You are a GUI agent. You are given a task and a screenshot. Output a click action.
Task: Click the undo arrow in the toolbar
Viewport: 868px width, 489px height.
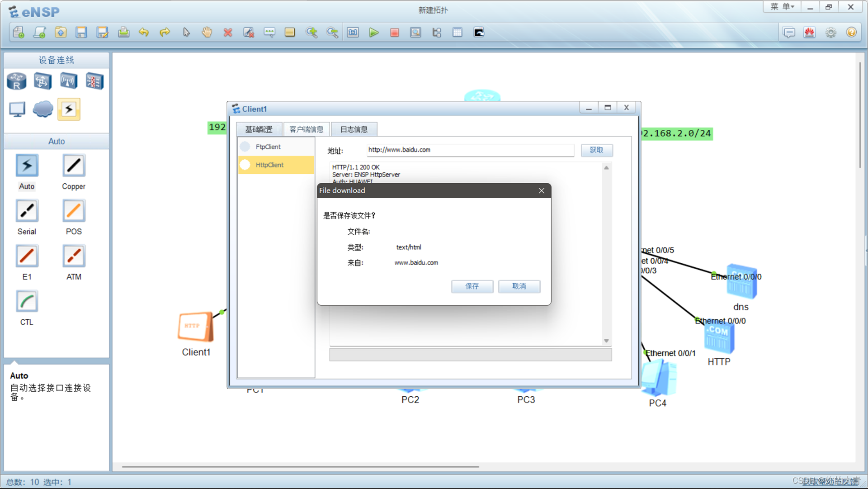click(x=144, y=33)
